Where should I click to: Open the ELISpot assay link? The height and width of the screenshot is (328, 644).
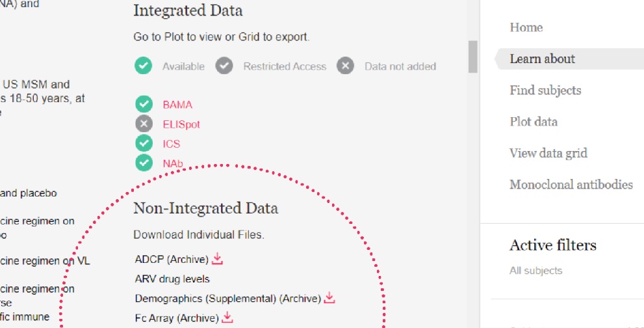pyautogui.click(x=181, y=124)
